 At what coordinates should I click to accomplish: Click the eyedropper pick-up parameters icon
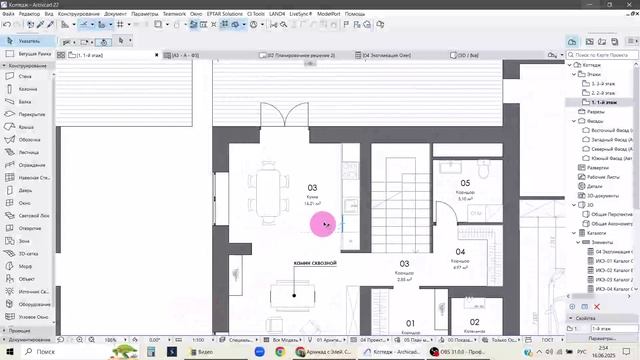[40, 24]
